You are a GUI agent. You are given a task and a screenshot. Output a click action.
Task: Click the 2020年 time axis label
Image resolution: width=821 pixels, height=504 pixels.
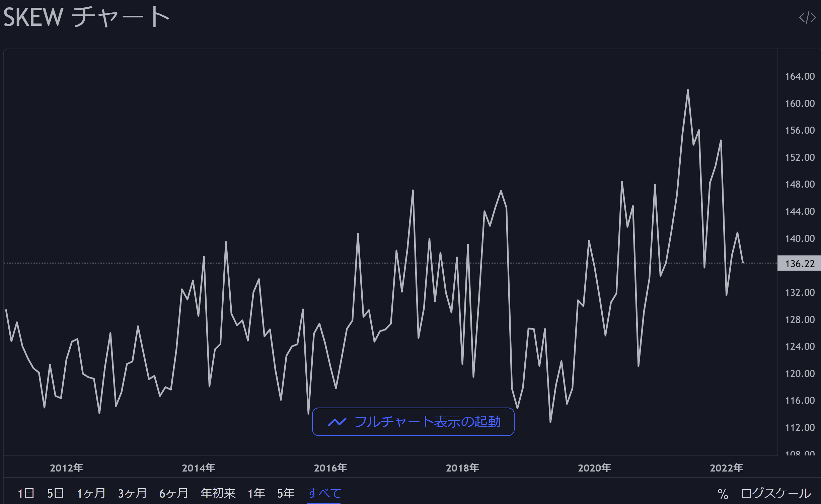pos(594,468)
